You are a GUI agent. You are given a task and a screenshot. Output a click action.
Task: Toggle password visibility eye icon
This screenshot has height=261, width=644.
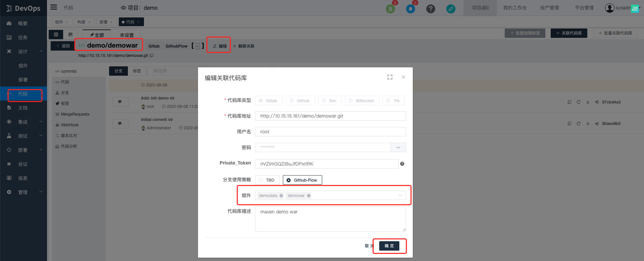[x=398, y=147]
